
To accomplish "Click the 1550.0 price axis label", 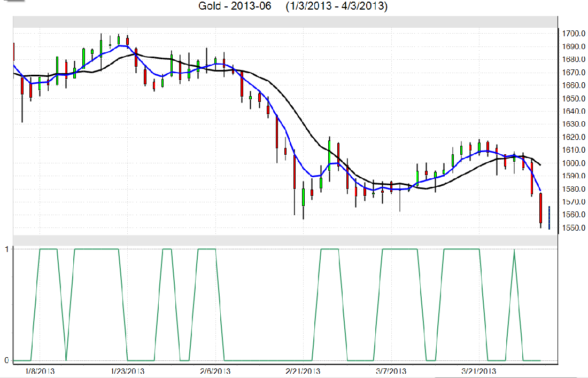I will 575,228.
